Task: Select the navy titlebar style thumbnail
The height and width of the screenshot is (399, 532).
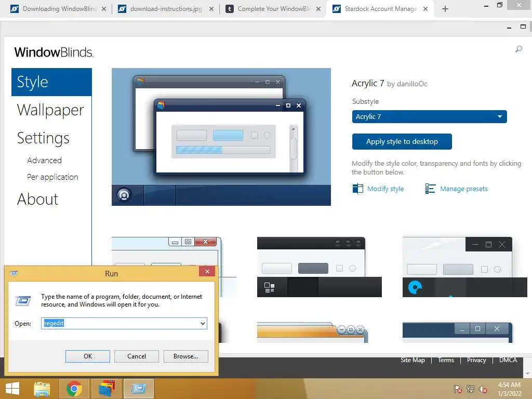Action: 457,332
